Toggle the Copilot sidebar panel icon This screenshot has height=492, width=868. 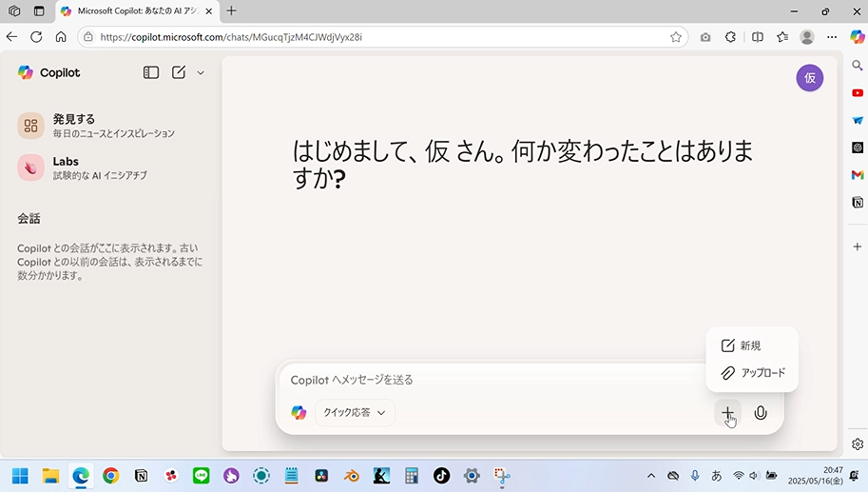pyautogui.click(x=151, y=72)
